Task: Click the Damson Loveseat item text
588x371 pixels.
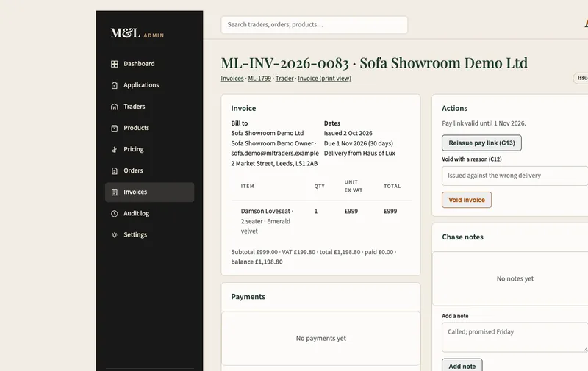Action: tap(265, 212)
